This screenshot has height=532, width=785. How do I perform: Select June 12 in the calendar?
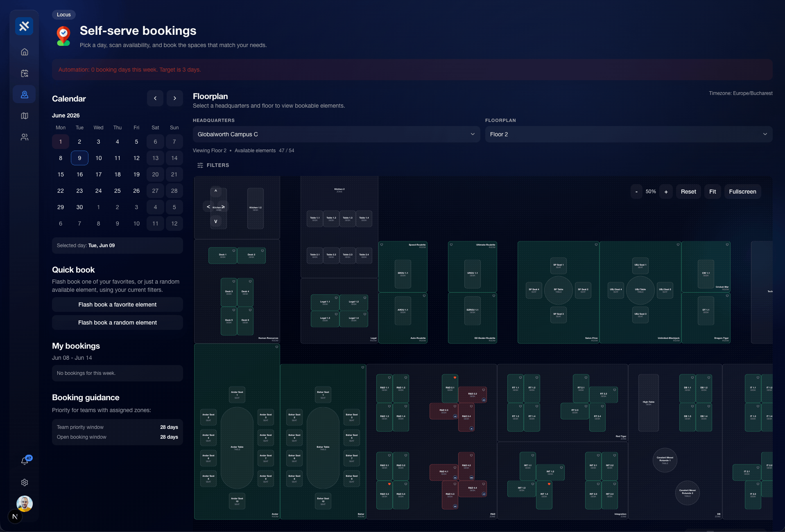(136, 158)
